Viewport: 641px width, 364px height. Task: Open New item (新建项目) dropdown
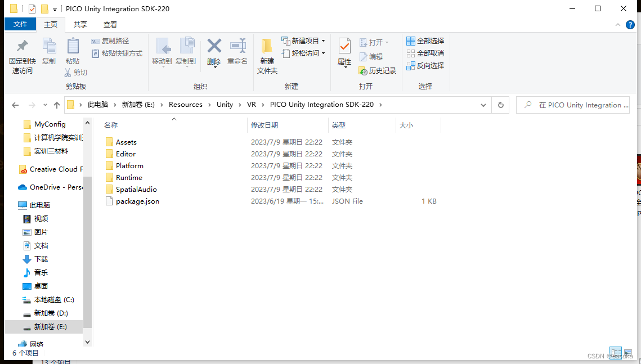point(303,41)
